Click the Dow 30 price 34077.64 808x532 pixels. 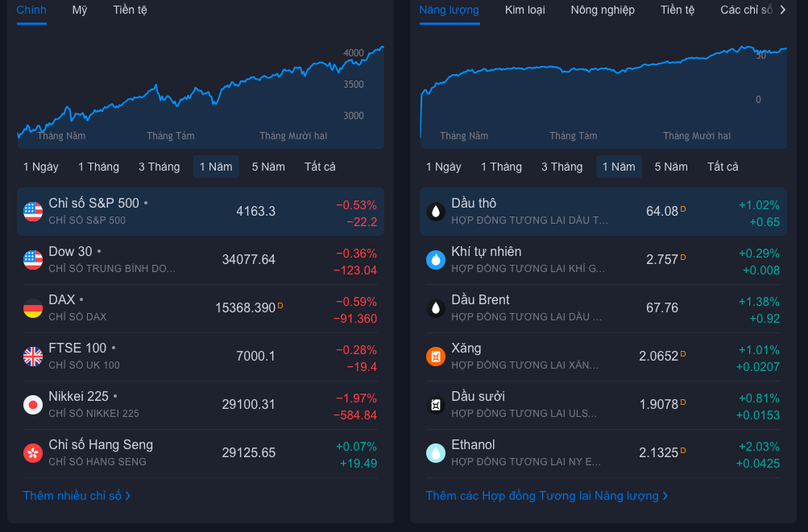click(248, 260)
